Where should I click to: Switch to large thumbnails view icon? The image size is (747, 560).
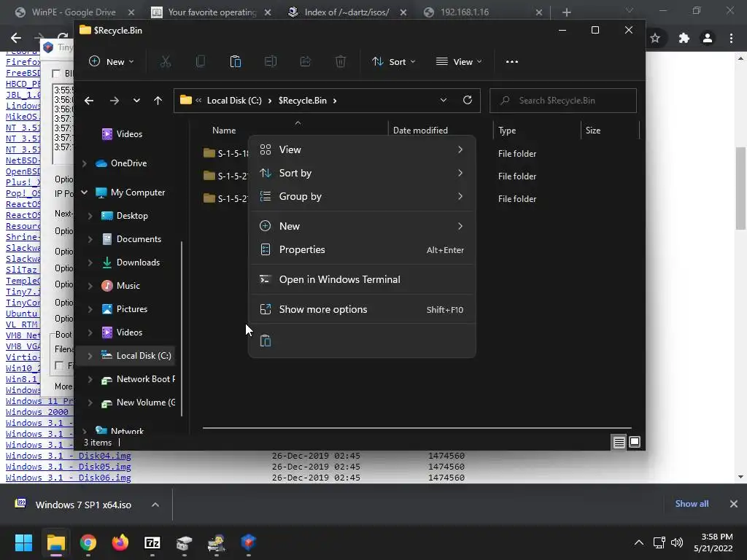click(635, 443)
